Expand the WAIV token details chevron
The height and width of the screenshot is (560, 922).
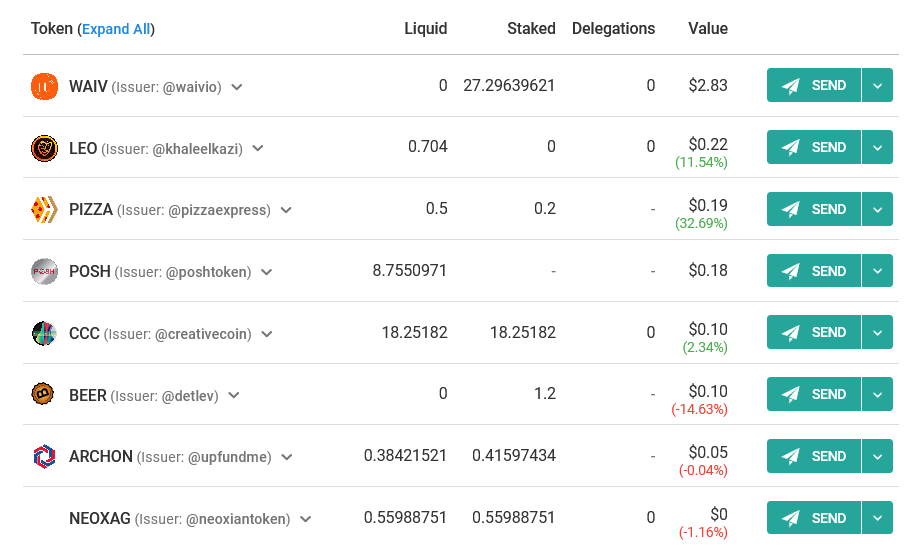[x=237, y=87]
